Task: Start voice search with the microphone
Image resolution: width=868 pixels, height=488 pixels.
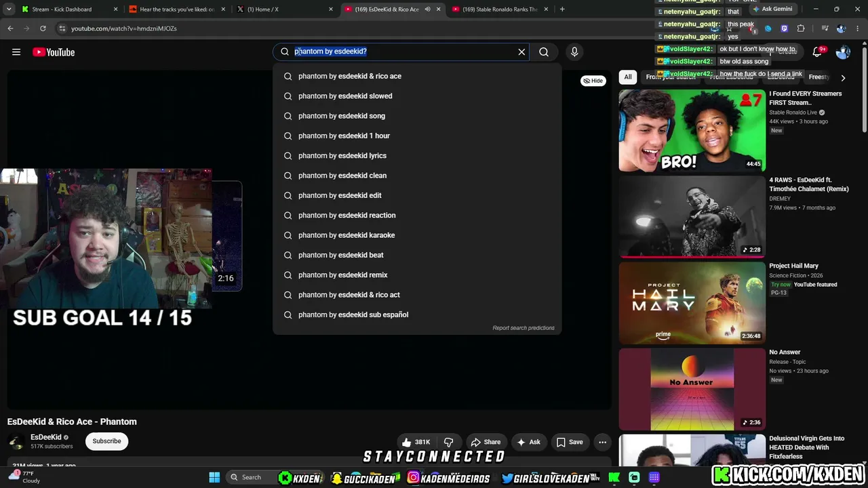Action: 574,52
